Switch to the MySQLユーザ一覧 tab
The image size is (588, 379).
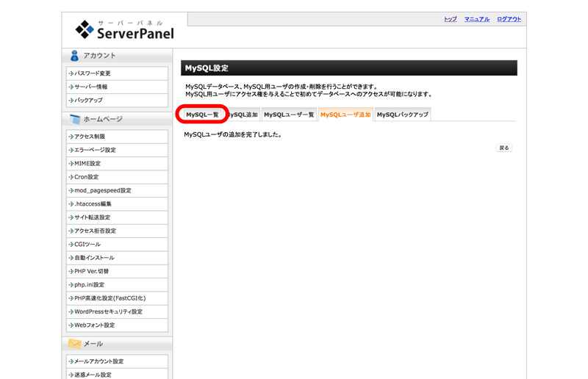(289, 115)
